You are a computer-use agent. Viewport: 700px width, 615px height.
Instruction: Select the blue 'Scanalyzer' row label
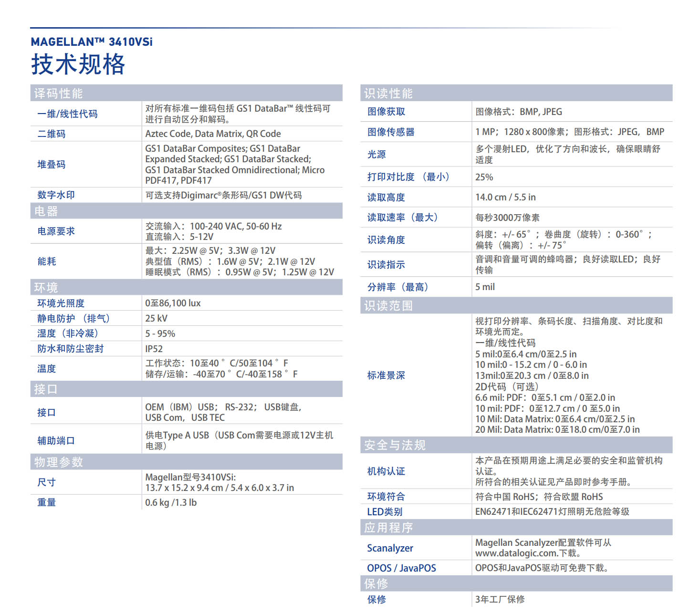[390, 548]
